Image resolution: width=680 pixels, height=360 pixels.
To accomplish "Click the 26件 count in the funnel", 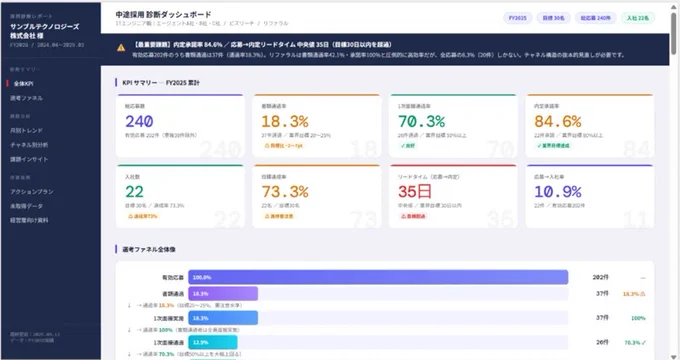I will tap(602, 342).
